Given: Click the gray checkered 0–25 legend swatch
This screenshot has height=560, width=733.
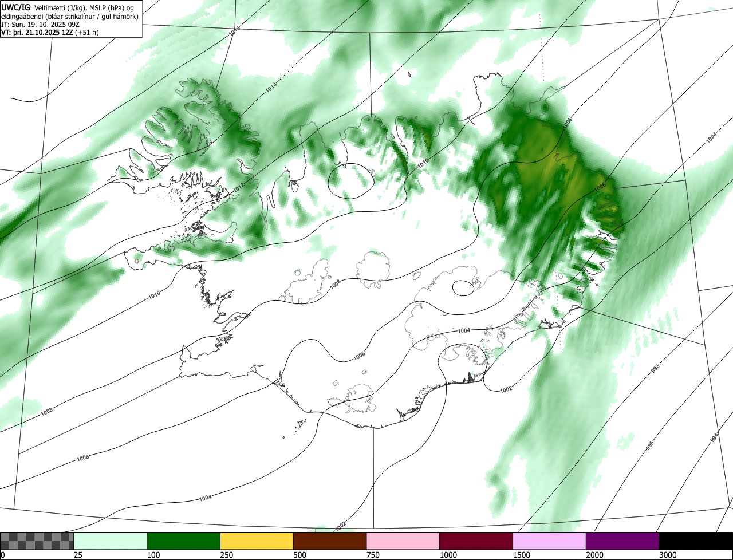Looking at the screenshot, I should coord(37,541).
